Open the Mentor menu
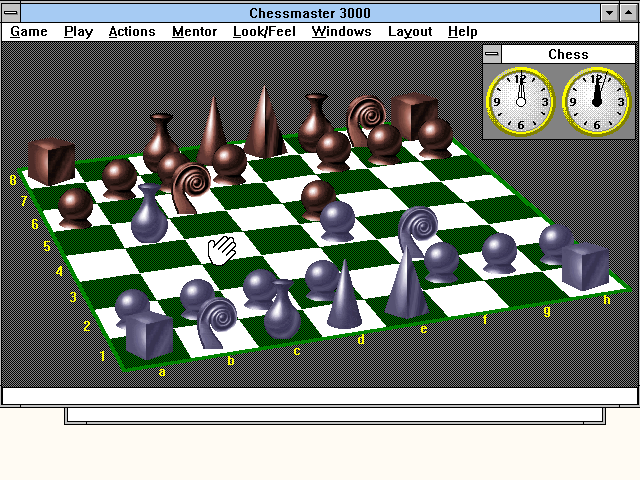The height and width of the screenshot is (480, 640). (x=194, y=31)
